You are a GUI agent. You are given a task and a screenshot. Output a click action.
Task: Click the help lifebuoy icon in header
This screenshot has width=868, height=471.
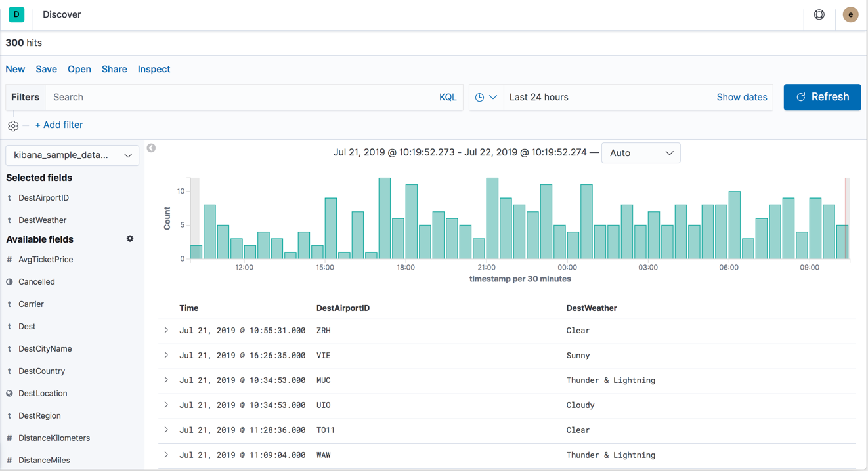819,14
